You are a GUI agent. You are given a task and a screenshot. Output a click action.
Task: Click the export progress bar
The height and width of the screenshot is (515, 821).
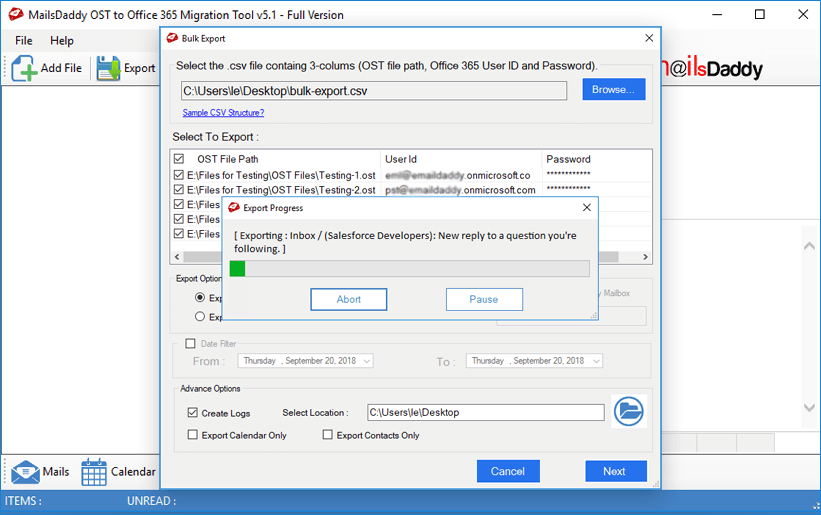coord(409,268)
